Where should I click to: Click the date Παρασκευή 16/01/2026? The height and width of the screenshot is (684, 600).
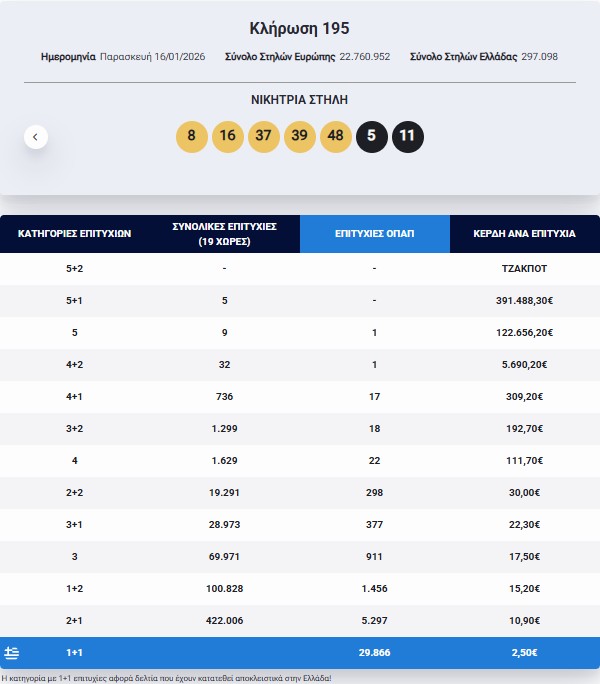[152, 57]
